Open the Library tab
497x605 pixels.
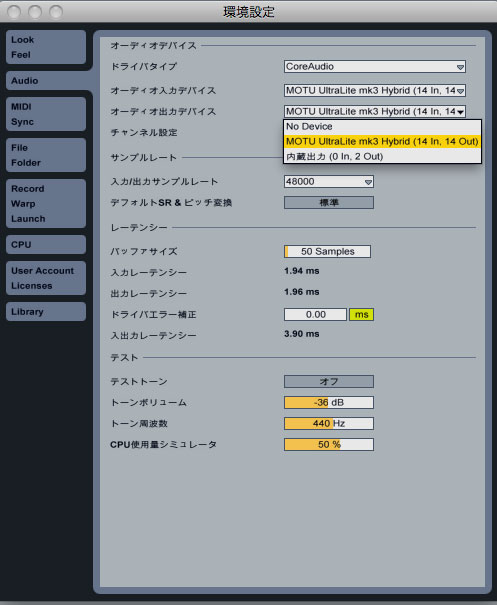(x=46, y=312)
